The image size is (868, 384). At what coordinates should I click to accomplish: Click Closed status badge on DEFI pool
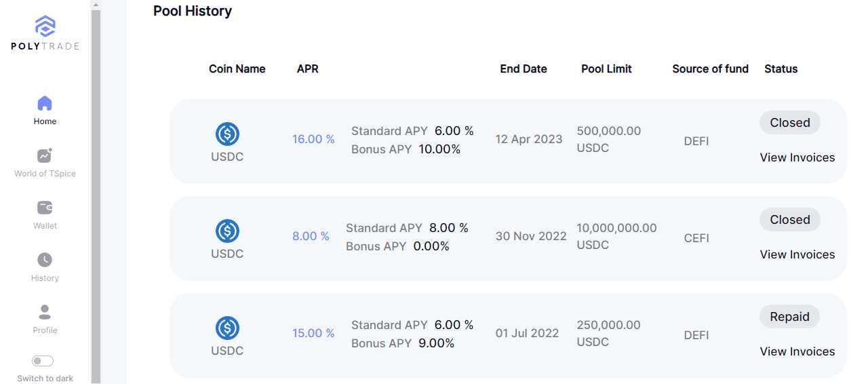[789, 123]
